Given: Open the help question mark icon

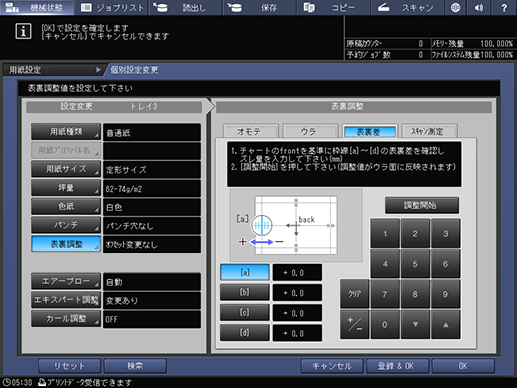Looking at the screenshot, I should [504, 7].
